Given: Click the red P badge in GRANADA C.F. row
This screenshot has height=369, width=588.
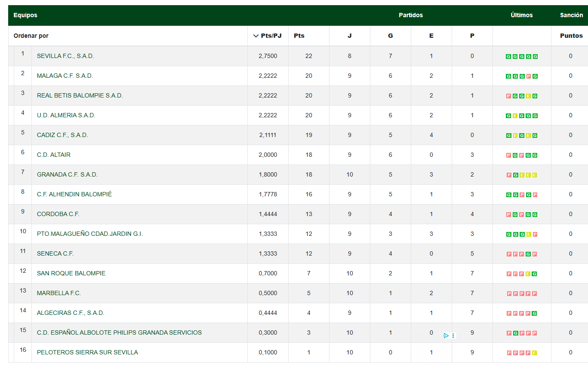Looking at the screenshot, I should tap(509, 175).
